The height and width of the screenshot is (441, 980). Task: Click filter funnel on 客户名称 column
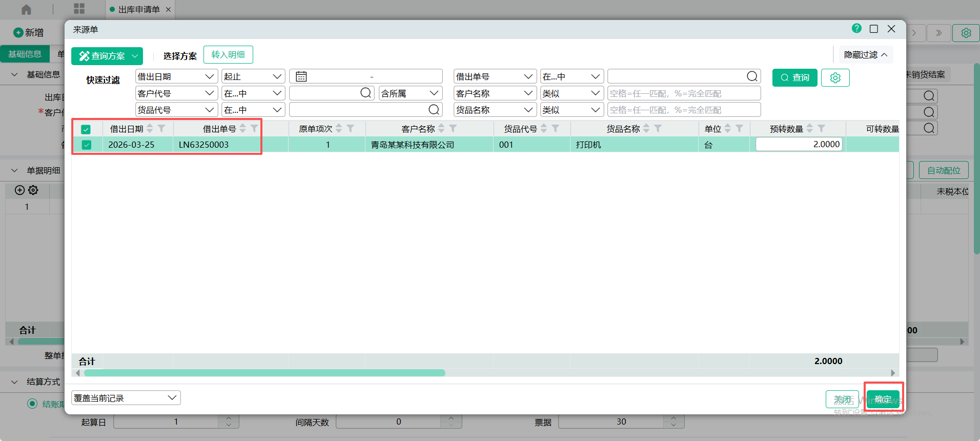pos(453,129)
